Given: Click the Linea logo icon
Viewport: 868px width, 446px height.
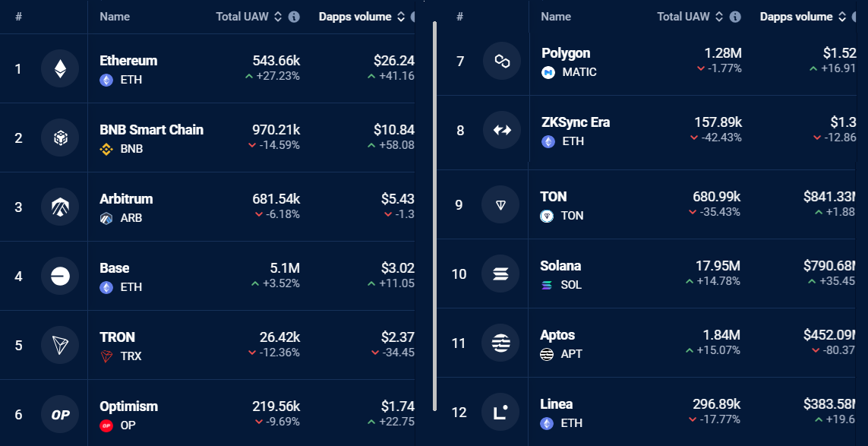Looking at the screenshot, I should coord(501,413).
